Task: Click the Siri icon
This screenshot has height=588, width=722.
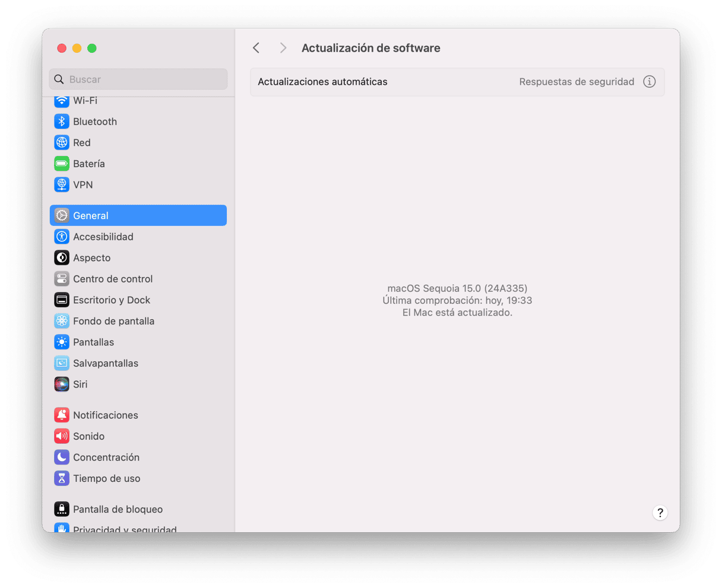Action: pyautogui.click(x=62, y=384)
